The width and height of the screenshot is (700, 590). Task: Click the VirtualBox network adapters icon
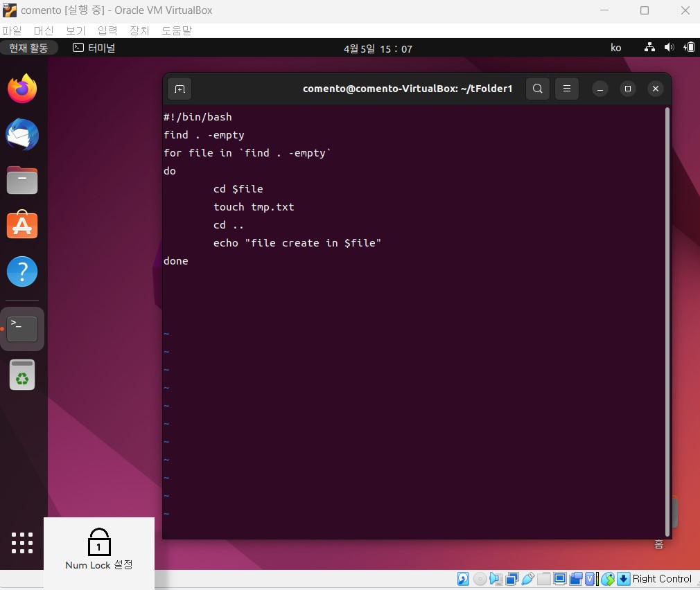[x=511, y=579]
